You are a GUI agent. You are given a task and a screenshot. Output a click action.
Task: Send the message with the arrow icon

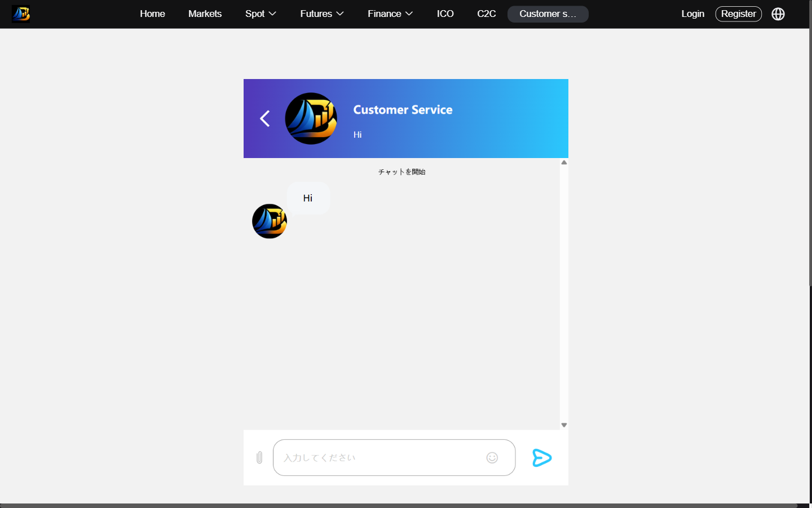pyautogui.click(x=542, y=458)
